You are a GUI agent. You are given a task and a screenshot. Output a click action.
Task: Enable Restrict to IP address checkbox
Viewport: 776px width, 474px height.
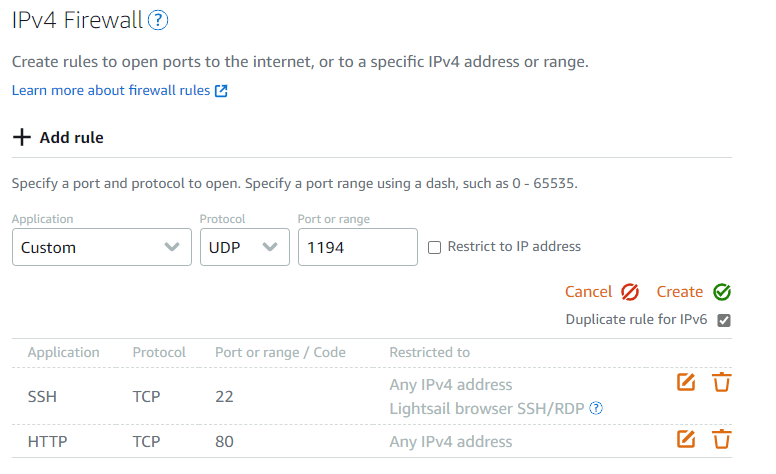(x=434, y=247)
